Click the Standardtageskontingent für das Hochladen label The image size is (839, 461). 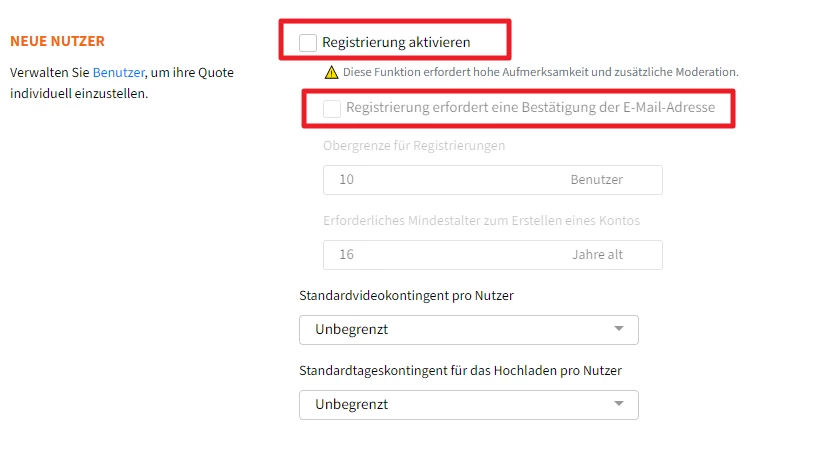(x=460, y=370)
